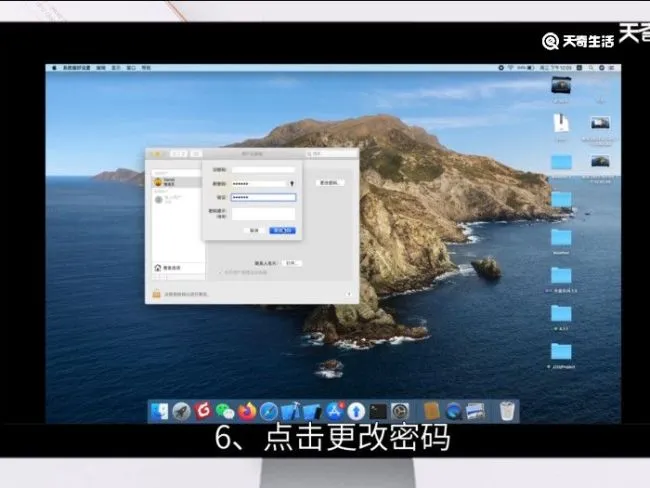Open App Store with red badge

[x=335, y=411]
